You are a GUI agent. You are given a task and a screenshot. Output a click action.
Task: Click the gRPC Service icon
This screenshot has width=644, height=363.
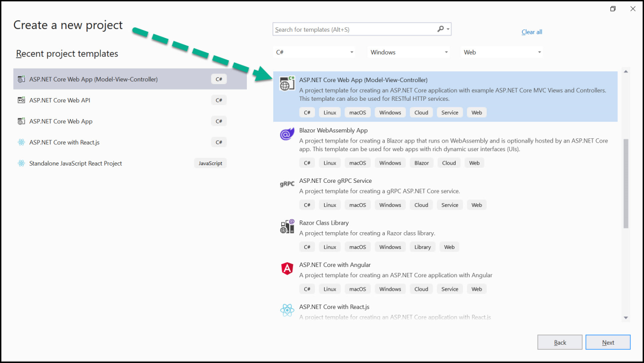[x=287, y=184]
